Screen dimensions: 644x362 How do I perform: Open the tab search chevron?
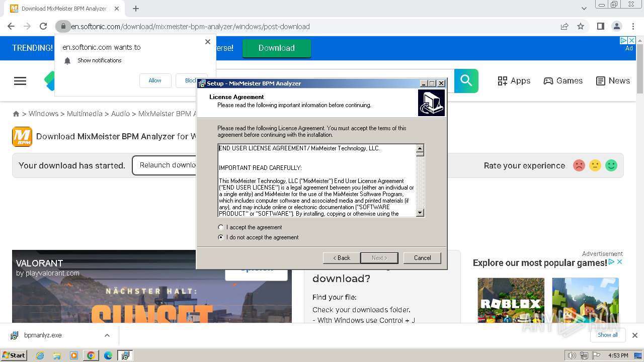click(584, 9)
